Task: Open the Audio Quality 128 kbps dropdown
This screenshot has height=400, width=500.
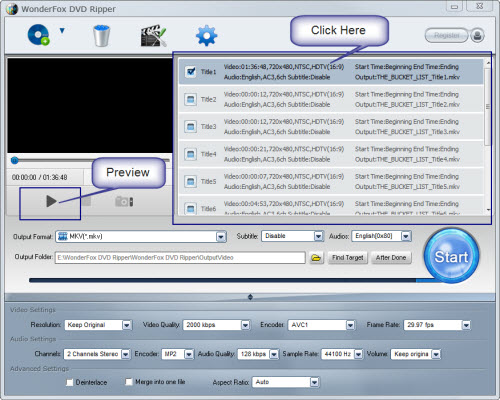Action: (x=274, y=354)
